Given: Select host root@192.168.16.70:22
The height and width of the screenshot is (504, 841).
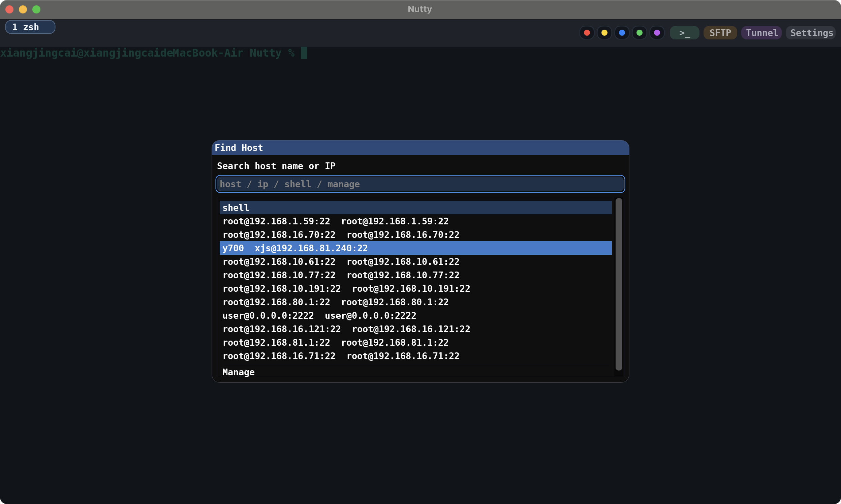Looking at the screenshot, I should tap(415, 235).
